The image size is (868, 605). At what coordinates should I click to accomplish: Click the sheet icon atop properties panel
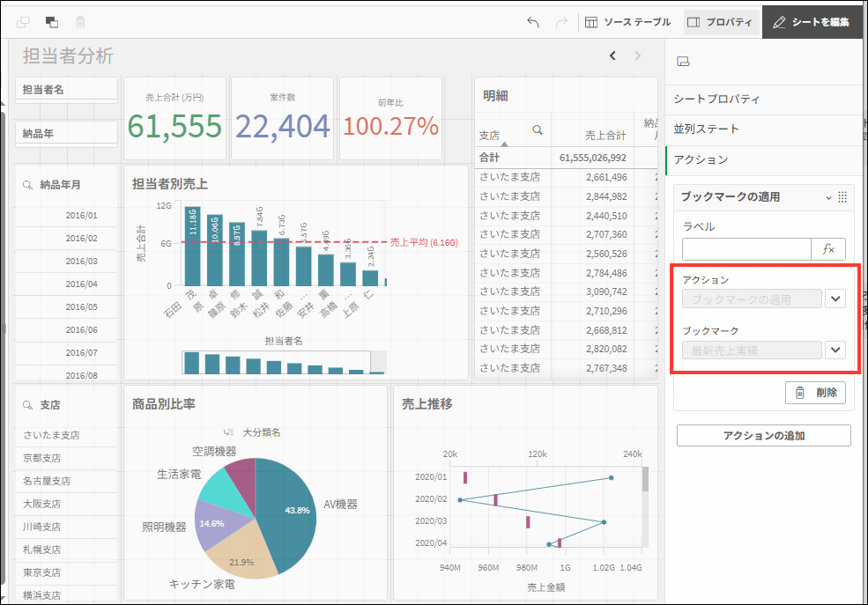point(682,61)
